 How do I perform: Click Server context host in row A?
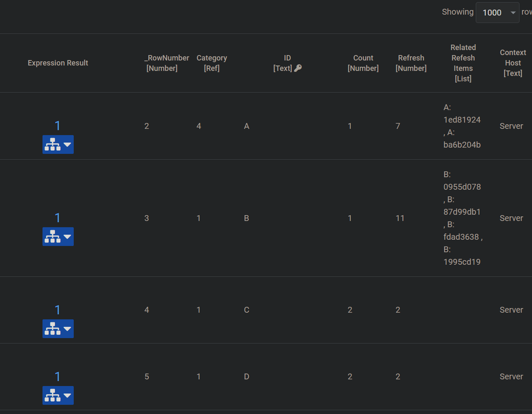(511, 126)
